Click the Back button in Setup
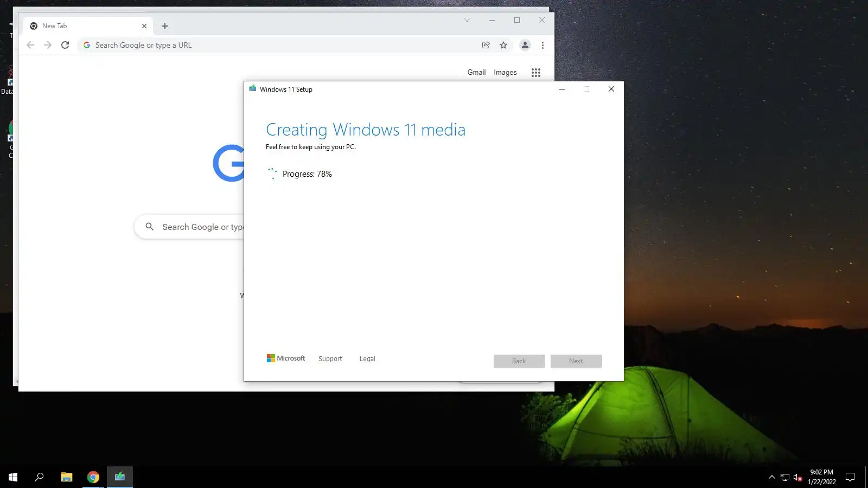 click(x=519, y=361)
